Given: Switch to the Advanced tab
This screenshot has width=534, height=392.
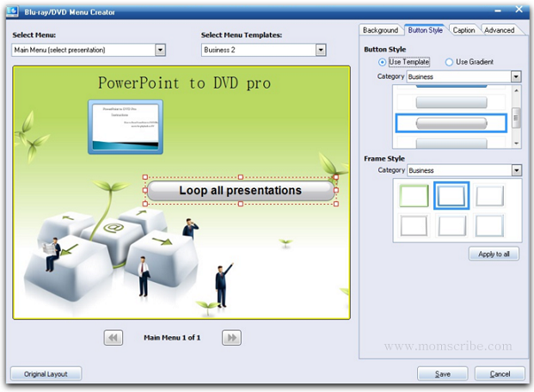Looking at the screenshot, I should (x=500, y=30).
